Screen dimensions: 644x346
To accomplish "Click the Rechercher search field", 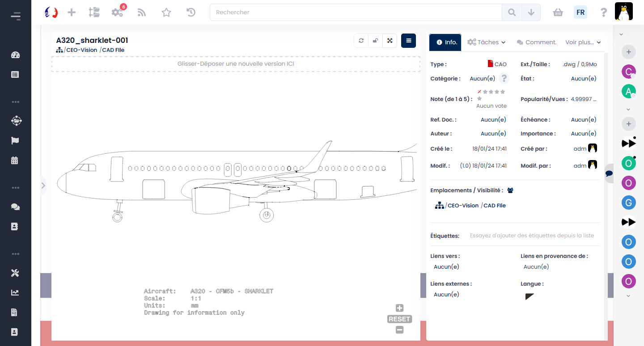I will pyautogui.click(x=356, y=13).
